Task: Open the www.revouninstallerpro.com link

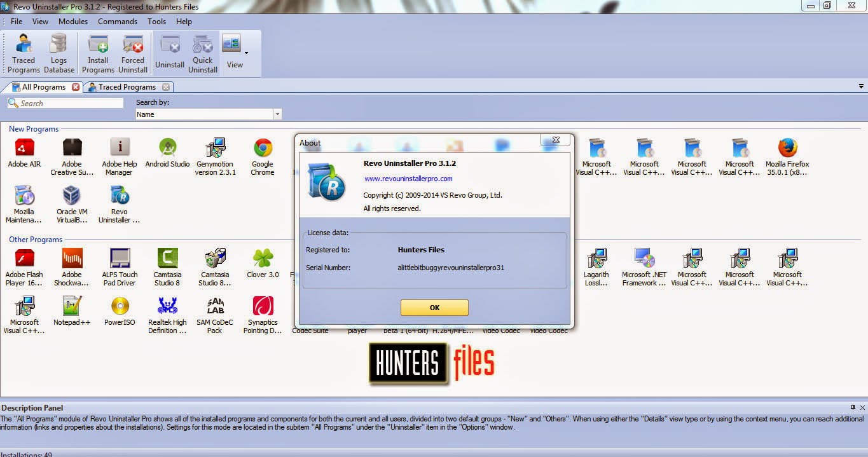Action: 408,179
